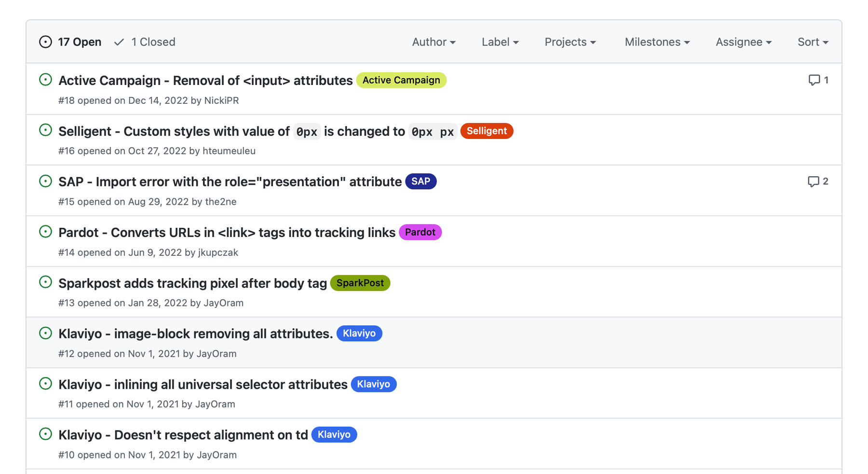Expand the Label filter menu
This screenshot has width=868, height=474.
500,42
